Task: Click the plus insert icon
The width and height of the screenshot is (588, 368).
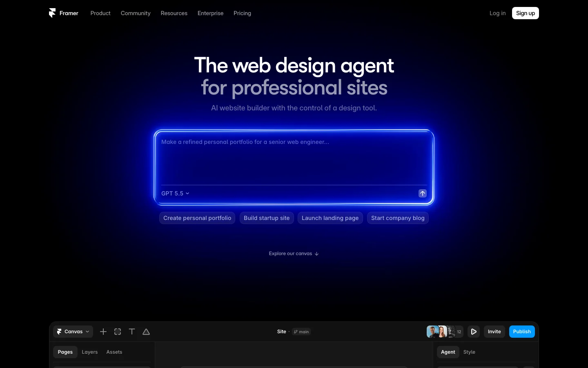Action: [x=103, y=332]
